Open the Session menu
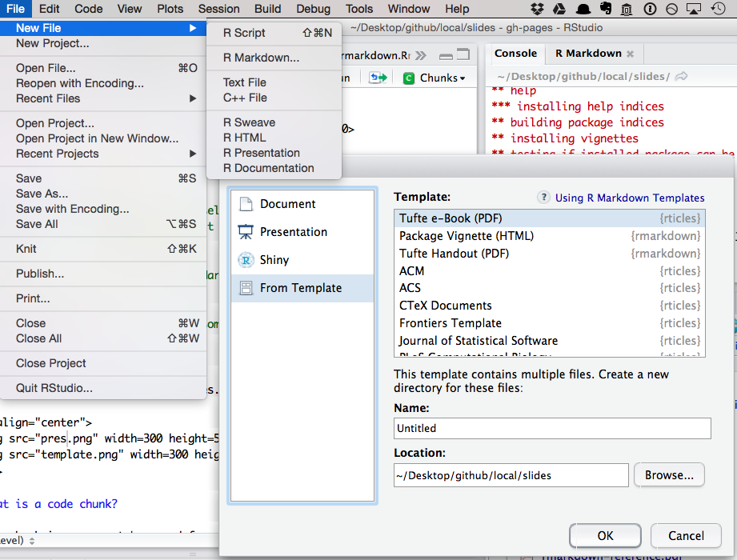 218,9
